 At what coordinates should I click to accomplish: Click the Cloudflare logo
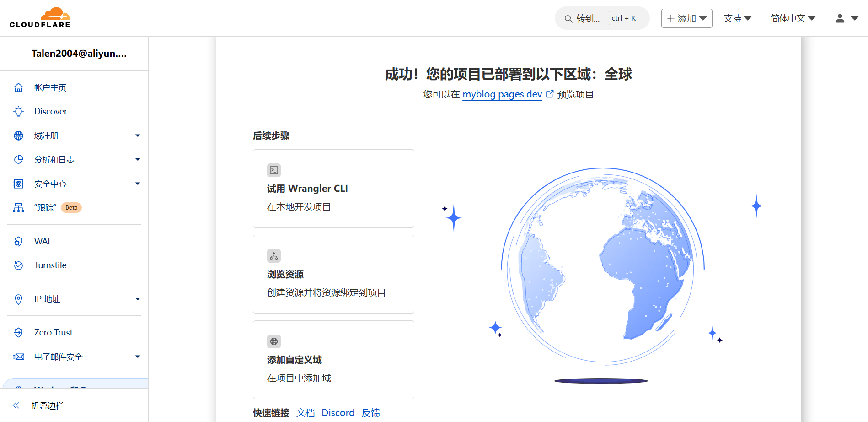[40, 18]
